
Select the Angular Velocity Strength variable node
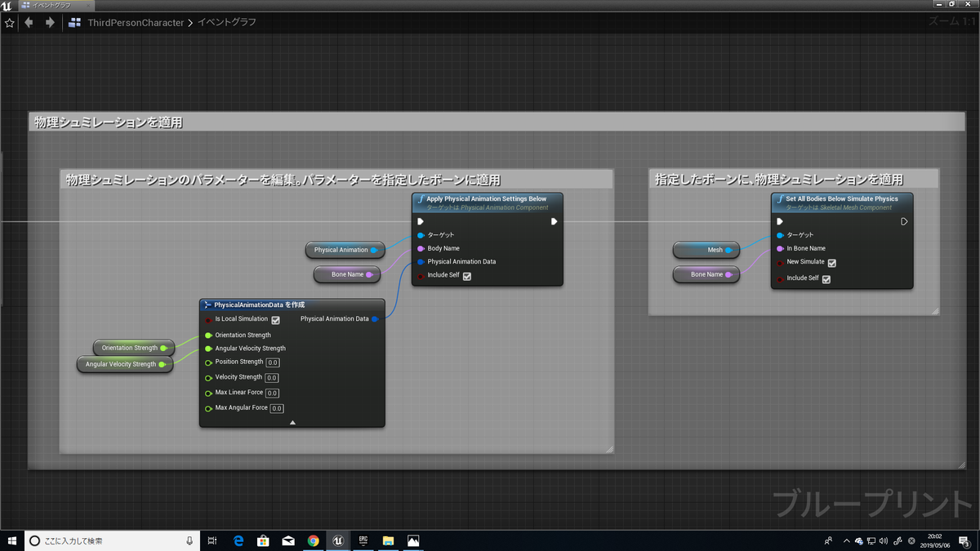(126, 364)
